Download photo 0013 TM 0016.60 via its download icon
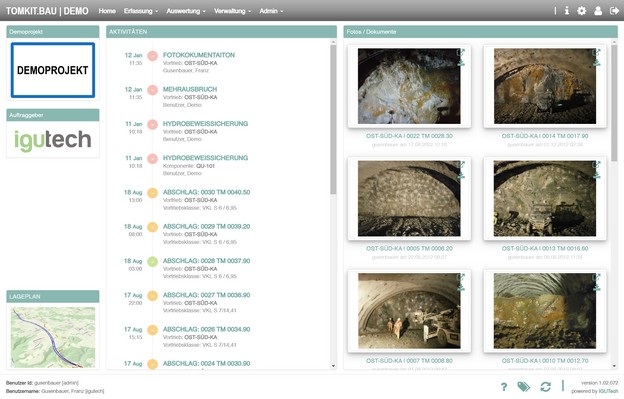 coord(596,174)
